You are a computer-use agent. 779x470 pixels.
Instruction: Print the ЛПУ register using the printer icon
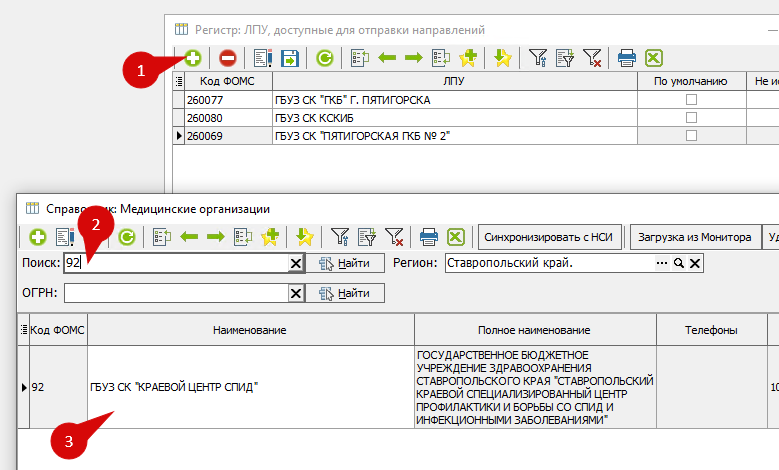coord(627,58)
